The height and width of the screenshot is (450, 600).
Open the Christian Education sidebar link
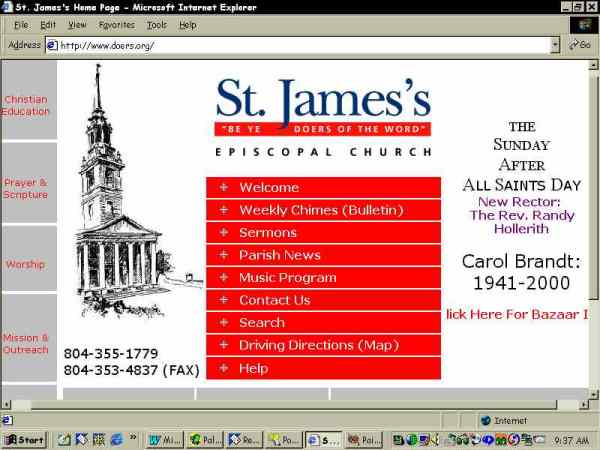pyautogui.click(x=26, y=105)
